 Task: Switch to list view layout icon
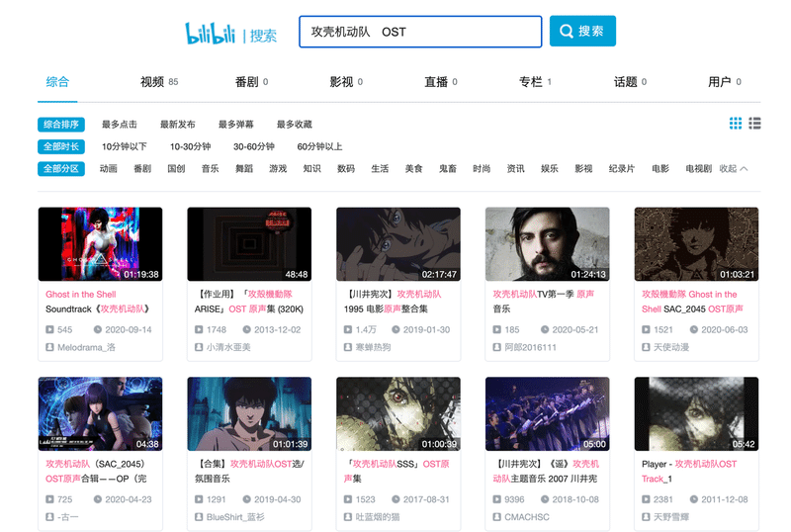754,124
